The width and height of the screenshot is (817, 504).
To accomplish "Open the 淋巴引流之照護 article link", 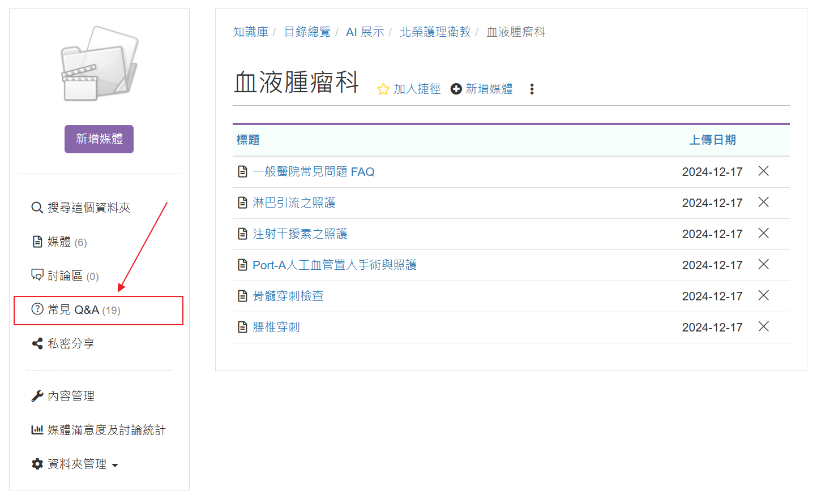I will (x=294, y=202).
